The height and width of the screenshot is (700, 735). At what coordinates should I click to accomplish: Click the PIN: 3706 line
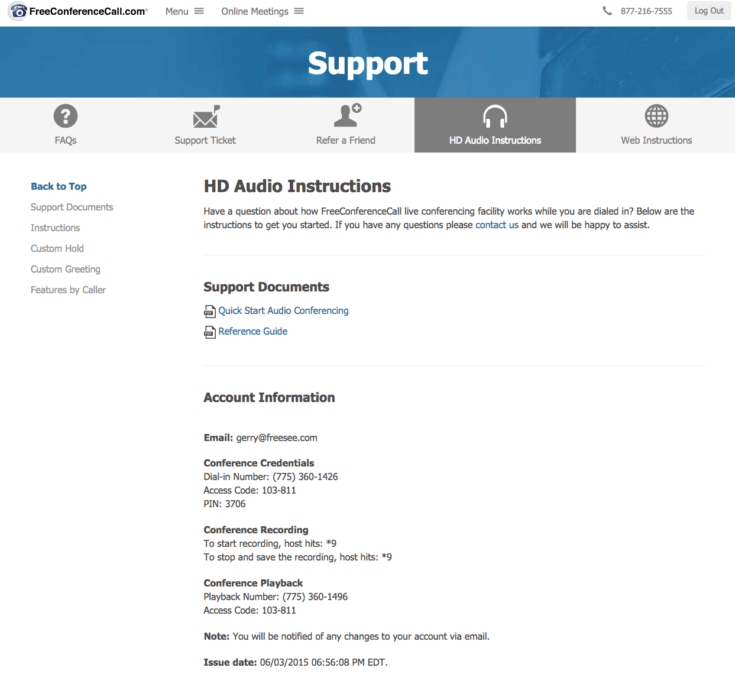tap(225, 504)
